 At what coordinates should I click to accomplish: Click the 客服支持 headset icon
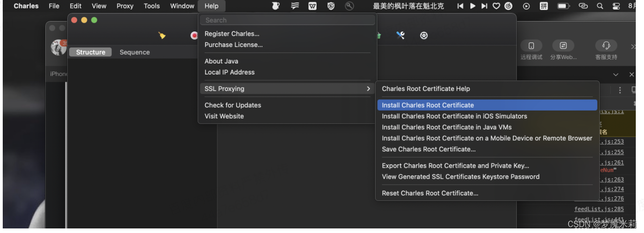coord(606,46)
